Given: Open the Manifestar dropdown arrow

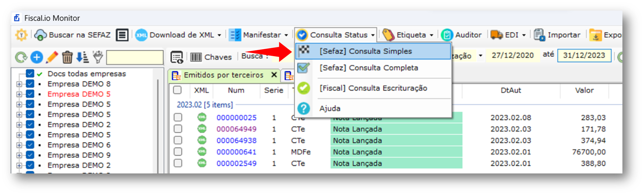Looking at the screenshot, I should click(286, 35).
